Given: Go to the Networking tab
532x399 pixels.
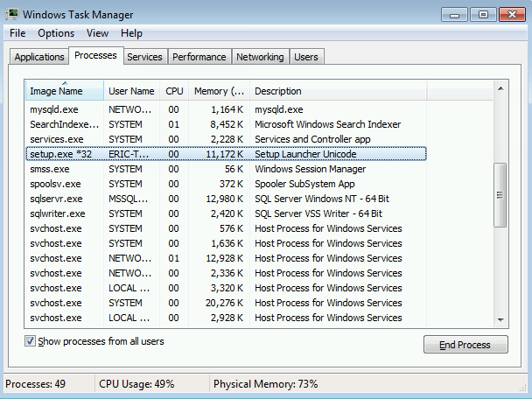Looking at the screenshot, I should coord(260,57).
